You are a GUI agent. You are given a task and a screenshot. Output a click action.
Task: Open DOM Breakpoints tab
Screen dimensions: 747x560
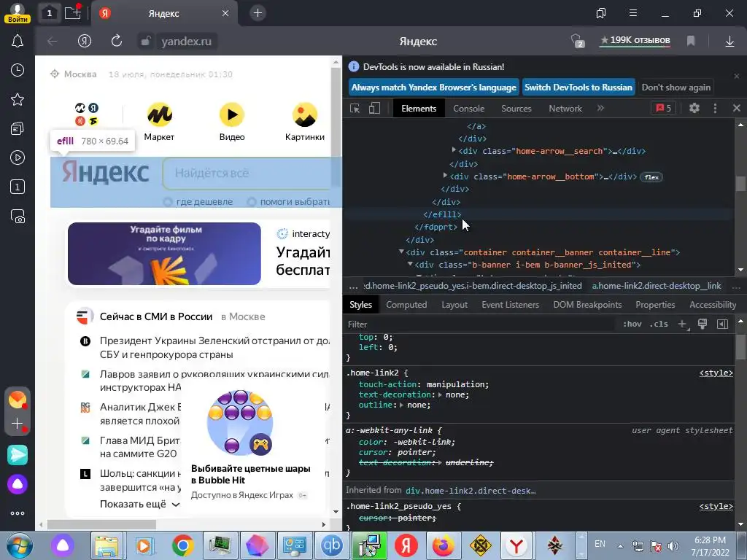[587, 305]
